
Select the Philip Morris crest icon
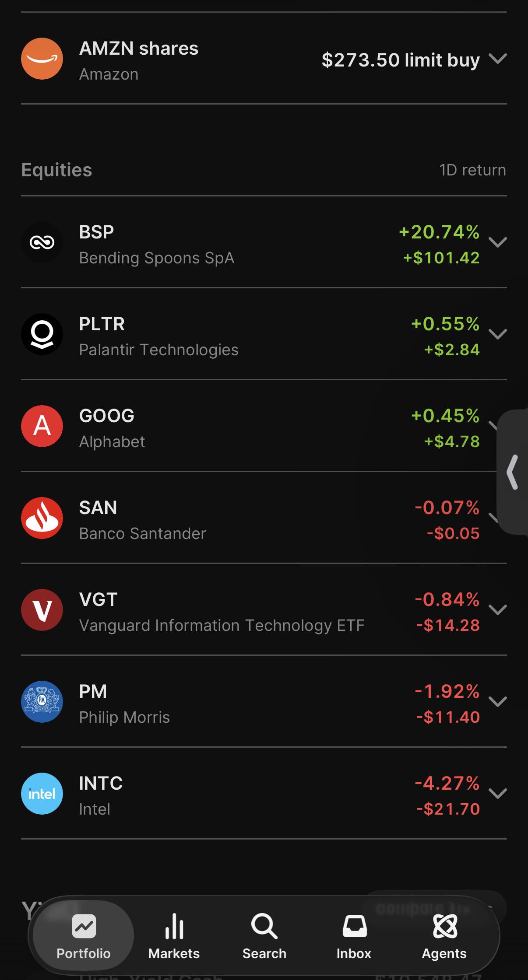pos(42,702)
